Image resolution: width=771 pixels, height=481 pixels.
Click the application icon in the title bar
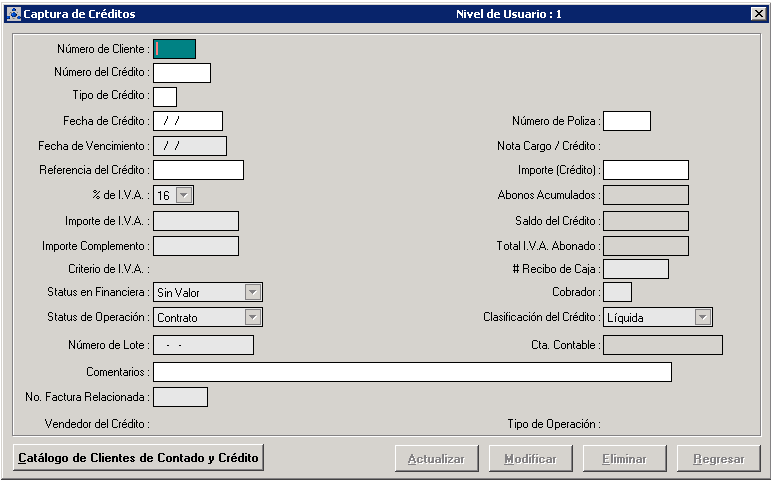pos(12,14)
